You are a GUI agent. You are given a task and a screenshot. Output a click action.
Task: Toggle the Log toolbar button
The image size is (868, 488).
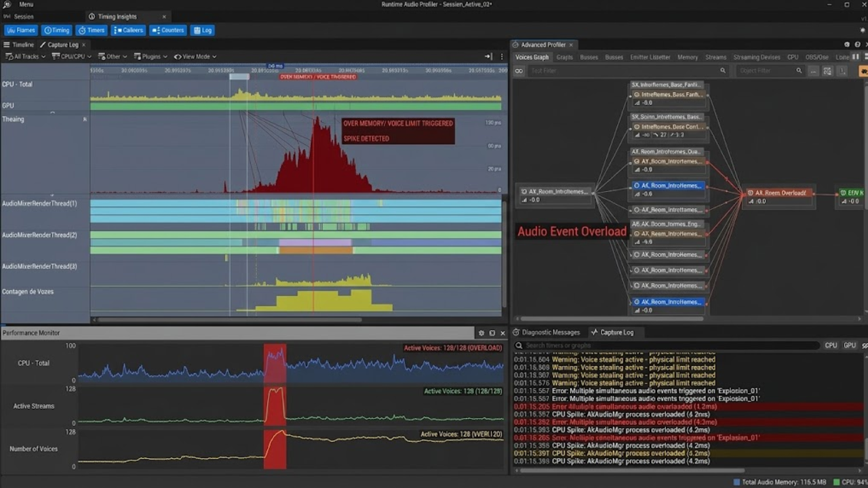203,30
